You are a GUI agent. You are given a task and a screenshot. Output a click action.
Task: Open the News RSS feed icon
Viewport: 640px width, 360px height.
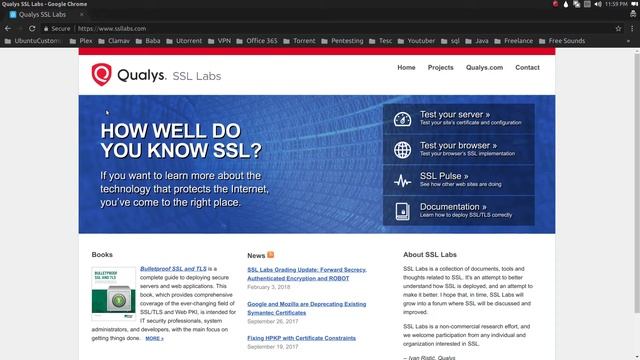point(271,255)
